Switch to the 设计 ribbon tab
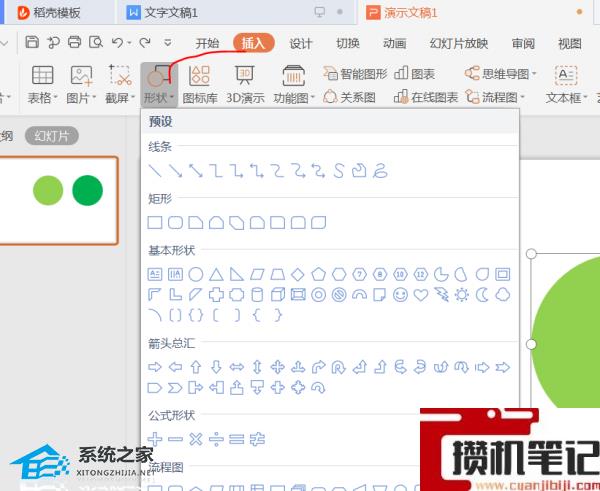The width and height of the screenshot is (600, 491). click(x=301, y=43)
